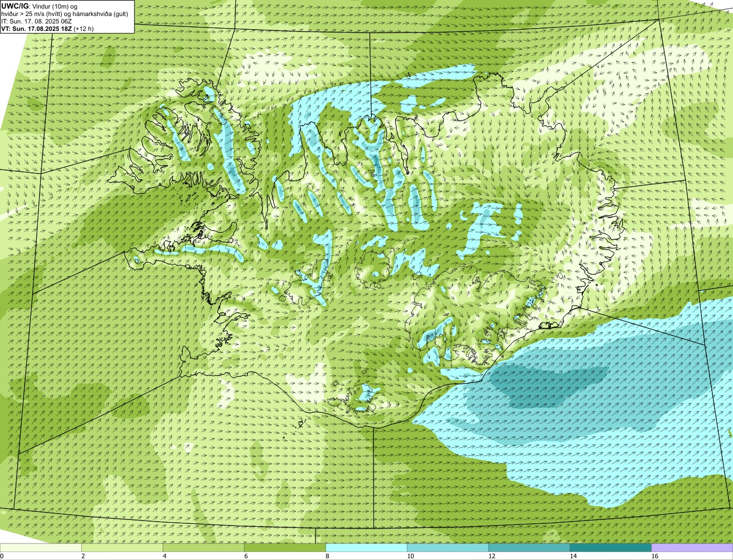Click the '10' tick label on the color scale
Image resolution: width=733 pixels, height=560 pixels.
tap(410, 556)
